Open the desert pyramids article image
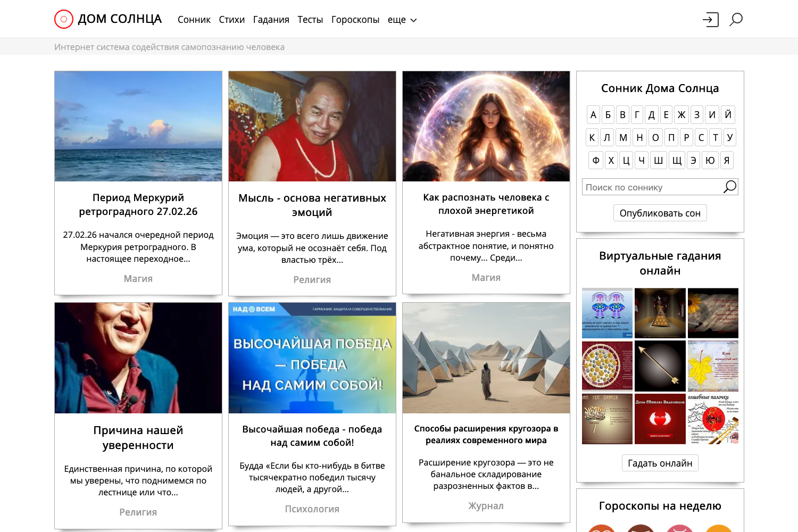This screenshot has width=798, height=532. coord(486,358)
